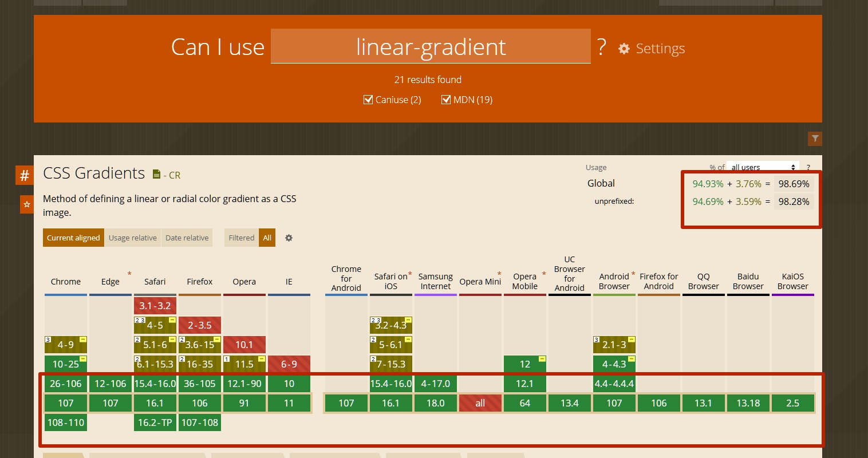Click the usage help question mark
The image size is (868, 458).
pos(808,168)
